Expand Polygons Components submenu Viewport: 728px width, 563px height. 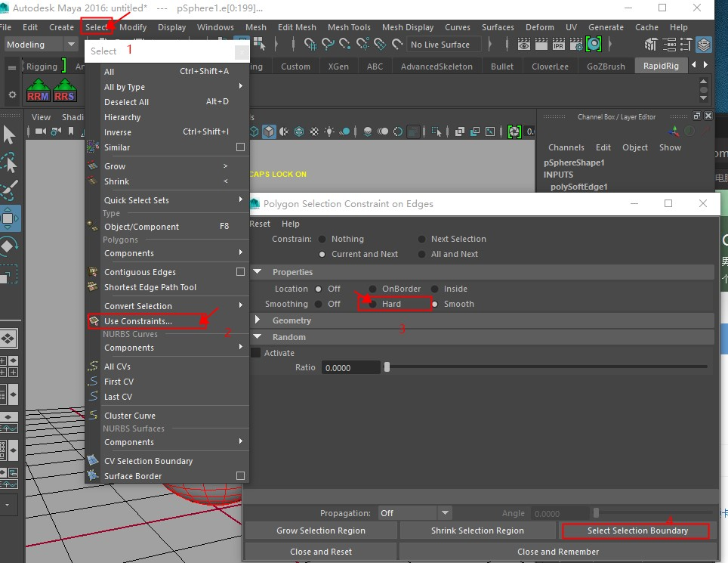(240, 252)
